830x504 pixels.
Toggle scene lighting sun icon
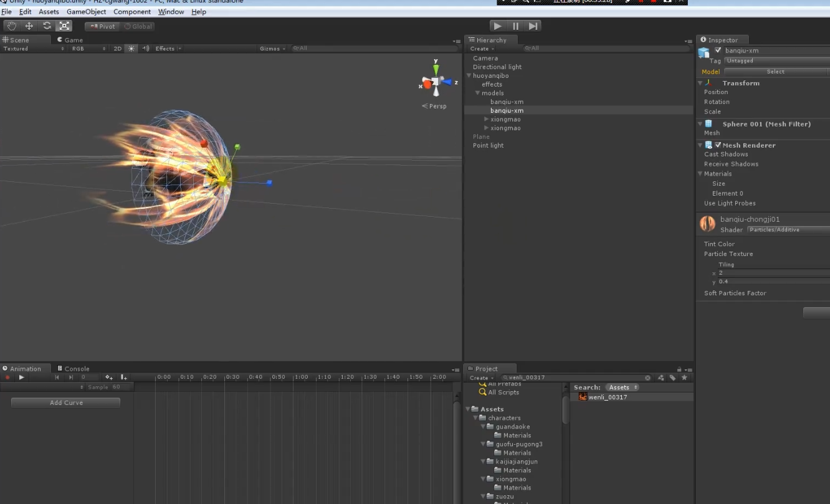coord(131,49)
